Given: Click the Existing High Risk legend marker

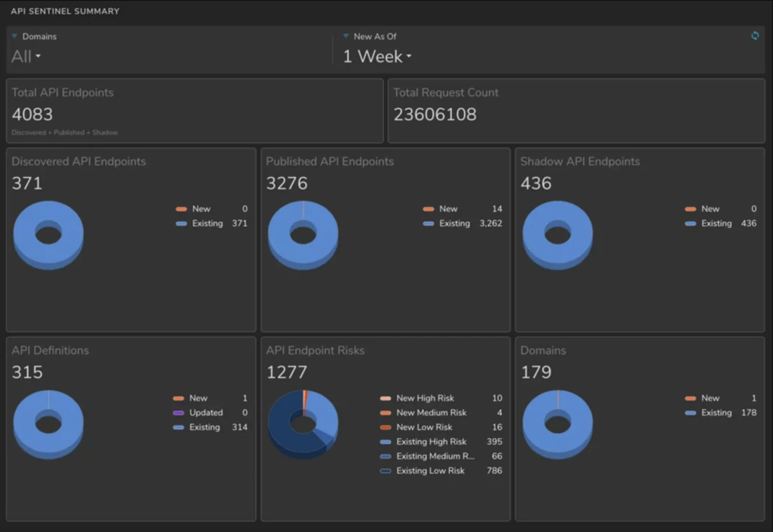Looking at the screenshot, I should tap(385, 442).
